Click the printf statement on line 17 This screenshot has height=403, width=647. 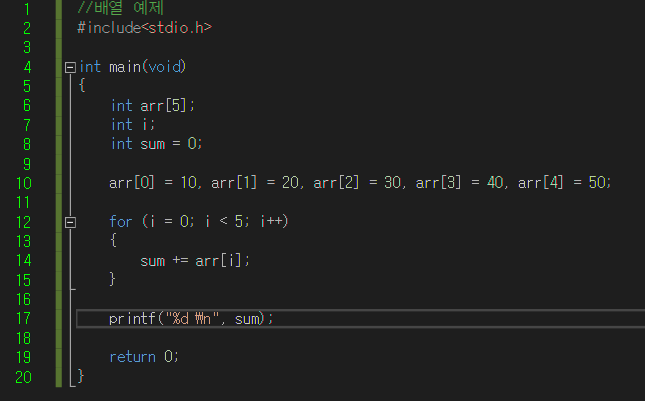pos(191,319)
